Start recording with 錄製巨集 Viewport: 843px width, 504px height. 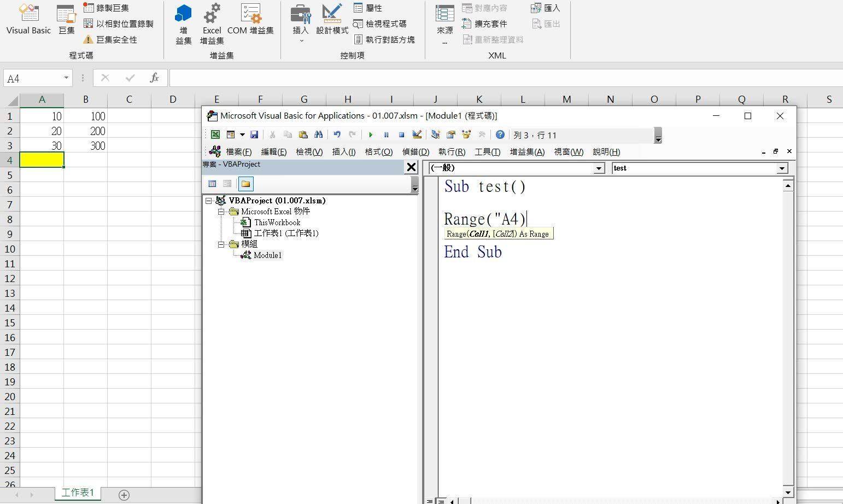coord(106,8)
